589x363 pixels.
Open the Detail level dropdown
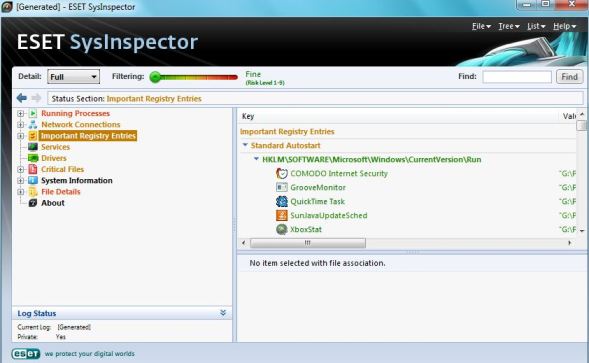[x=73, y=77]
